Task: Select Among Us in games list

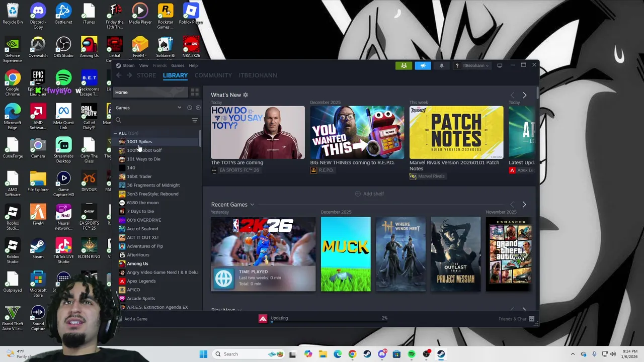Action: click(137, 263)
